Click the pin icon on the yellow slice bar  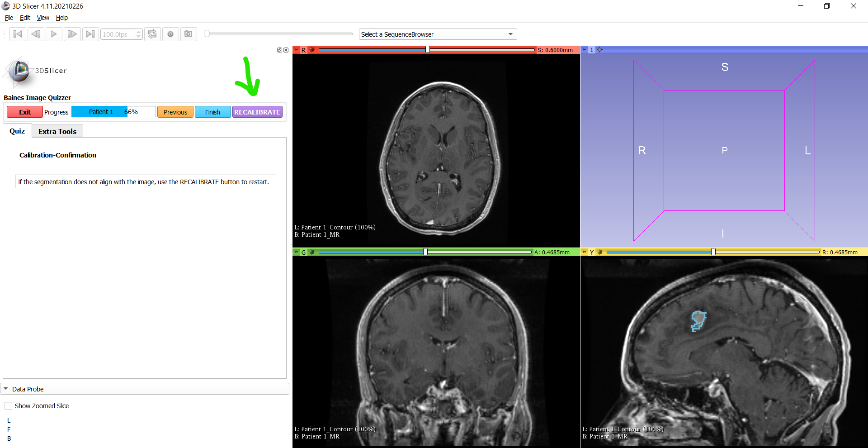click(585, 252)
